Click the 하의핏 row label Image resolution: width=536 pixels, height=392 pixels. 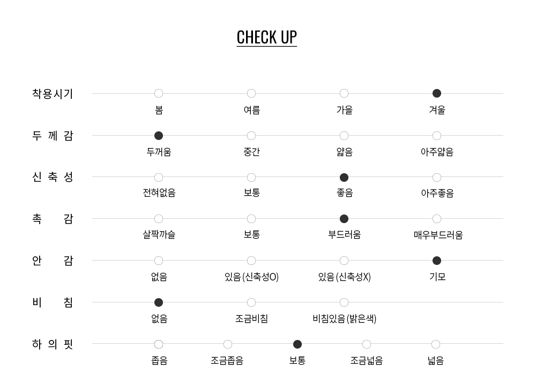(53, 344)
